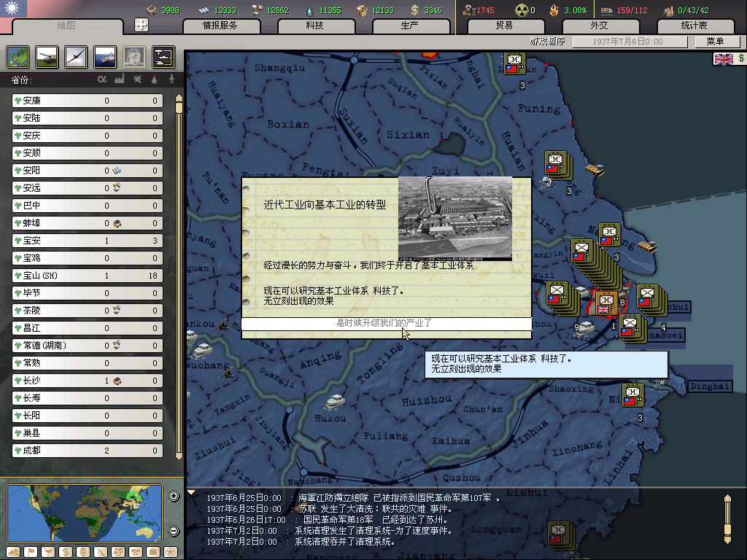Zoom out the minimap with minus button
Viewport: 747px width, 560px height.
(174, 531)
